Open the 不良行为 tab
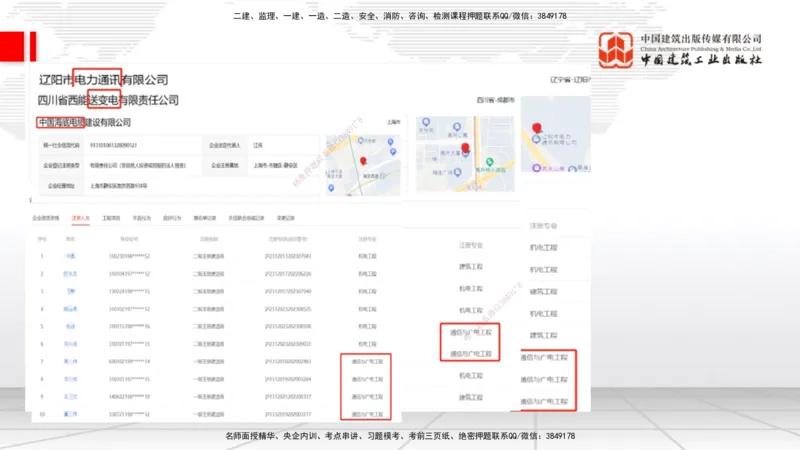 click(142, 218)
